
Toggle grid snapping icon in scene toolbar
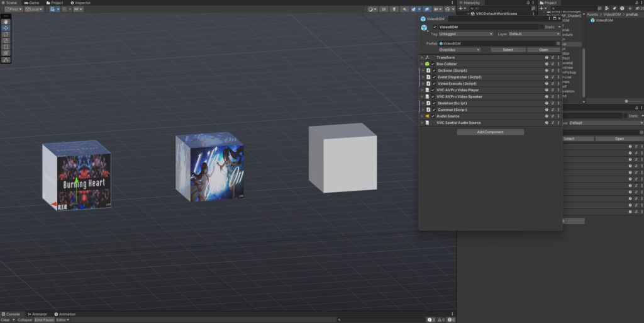(52, 9)
